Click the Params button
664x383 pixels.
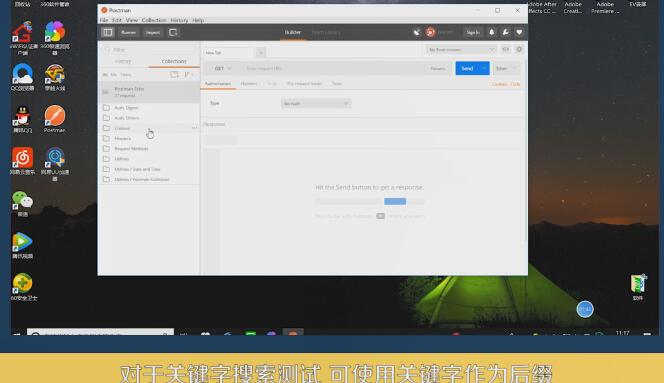tap(438, 68)
